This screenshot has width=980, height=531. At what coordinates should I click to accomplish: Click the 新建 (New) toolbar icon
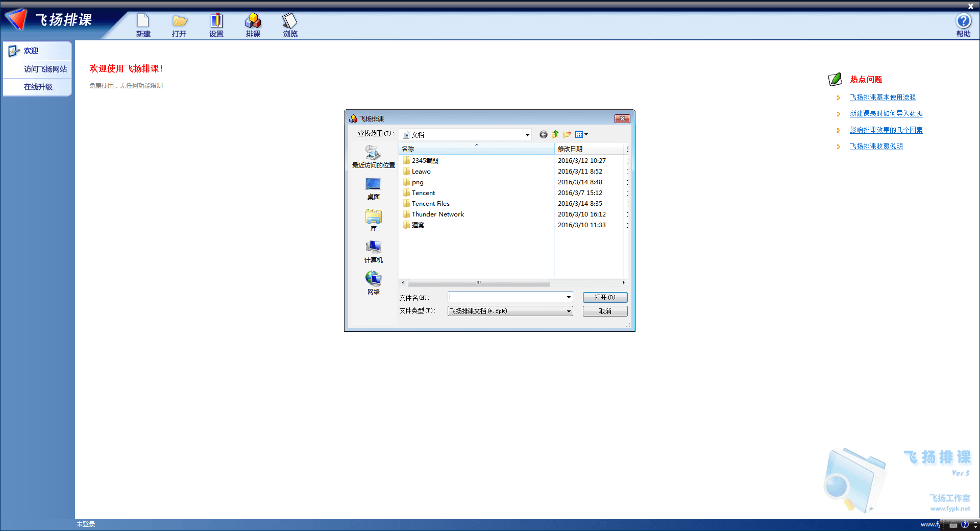click(143, 25)
